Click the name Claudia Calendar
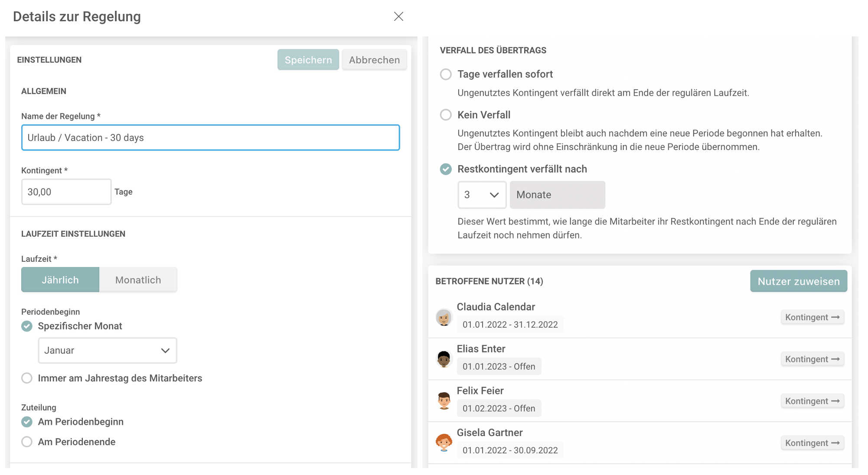Image resolution: width=868 pixels, height=475 pixels. point(496,307)
